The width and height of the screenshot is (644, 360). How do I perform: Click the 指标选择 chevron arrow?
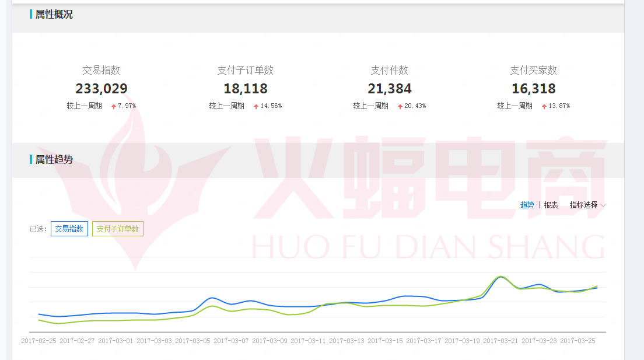coord(603,205)
